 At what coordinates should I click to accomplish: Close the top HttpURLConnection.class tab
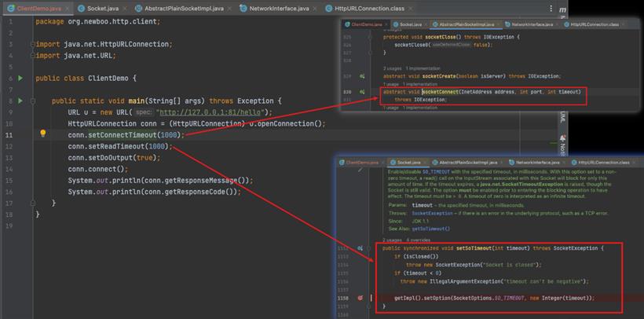point(409,9)
